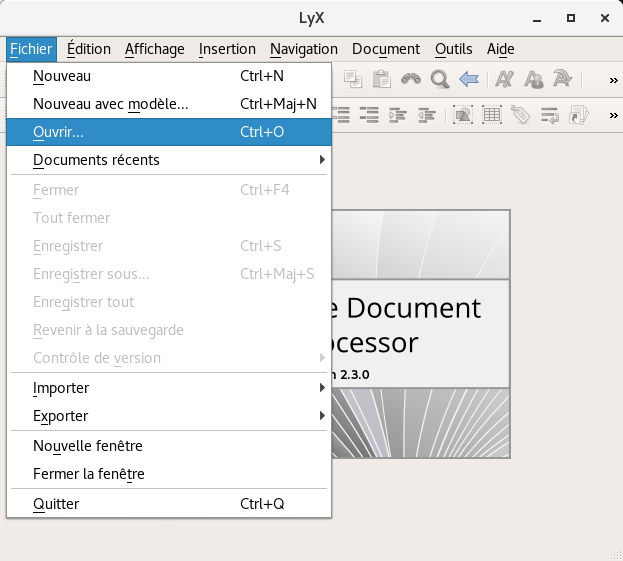623x561 pixels.
Task: Open the Affichage menu
Action: pyautogui.click(x=155, y=49)
